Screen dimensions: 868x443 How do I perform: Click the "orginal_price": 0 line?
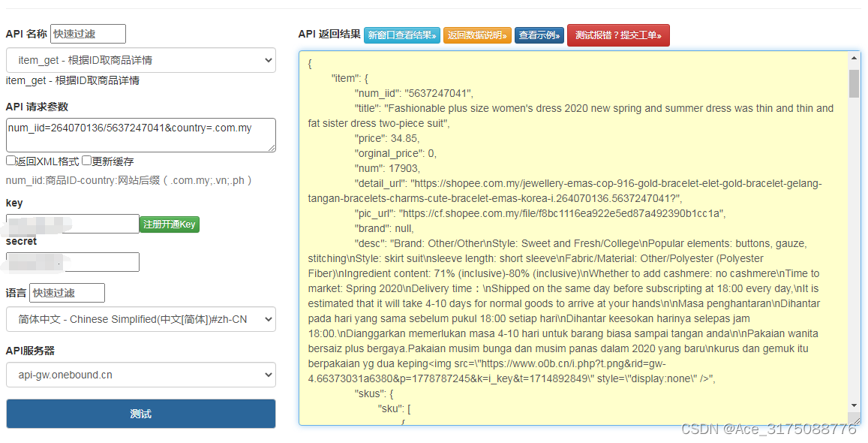tap(395, 153)
